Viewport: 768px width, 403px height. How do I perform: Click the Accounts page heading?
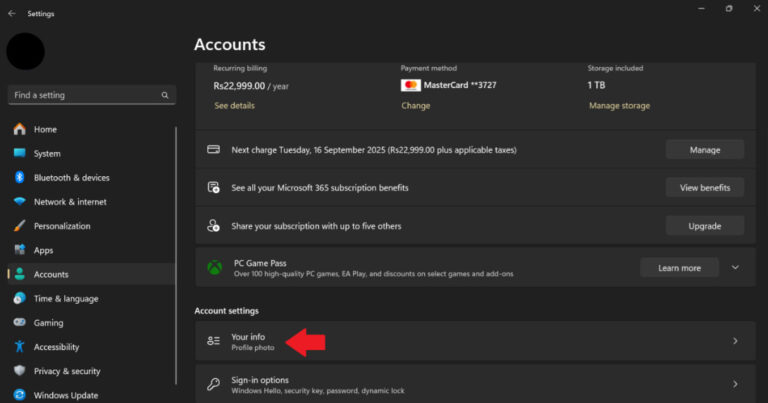pos(230,45)
